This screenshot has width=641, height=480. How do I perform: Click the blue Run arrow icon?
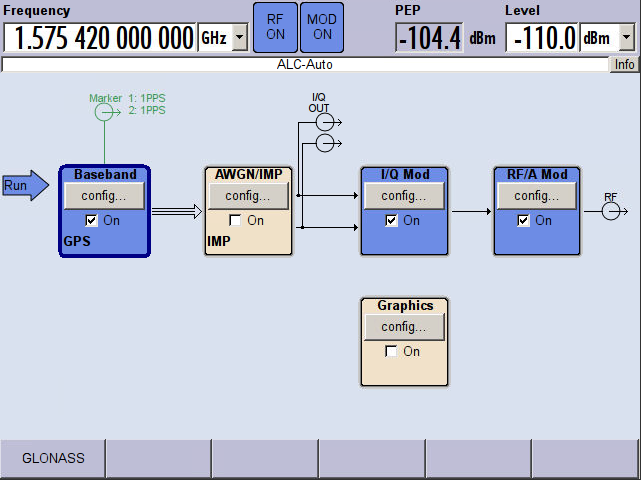(x=24, y=185)
